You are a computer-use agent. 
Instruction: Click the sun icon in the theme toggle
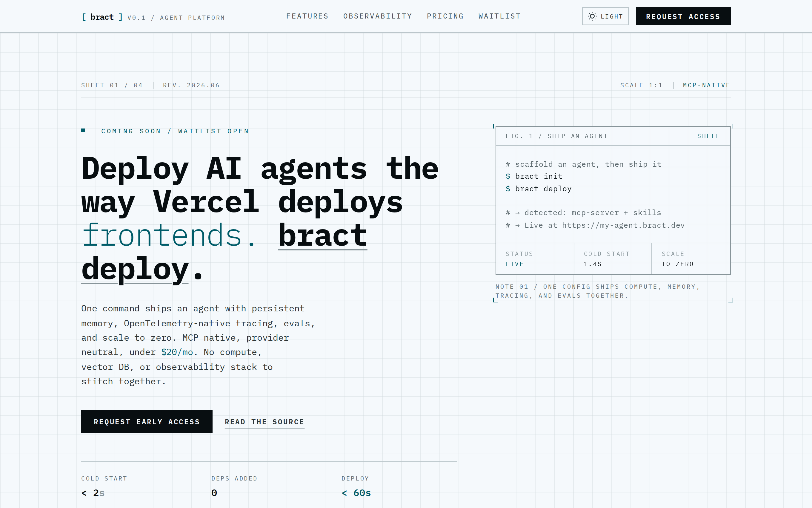[x=592, y=16]
